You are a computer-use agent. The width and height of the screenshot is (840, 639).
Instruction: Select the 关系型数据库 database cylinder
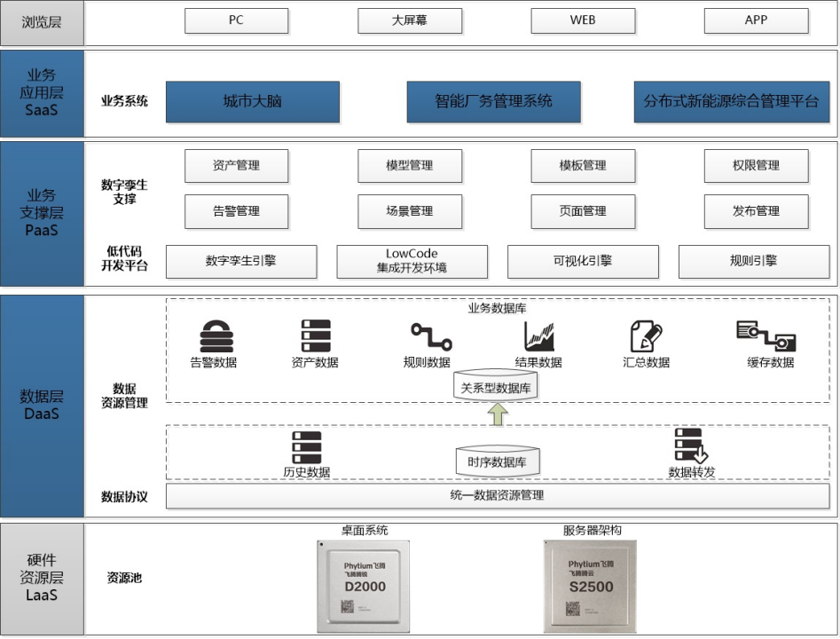pyautogui.click(x=497, y=386)
